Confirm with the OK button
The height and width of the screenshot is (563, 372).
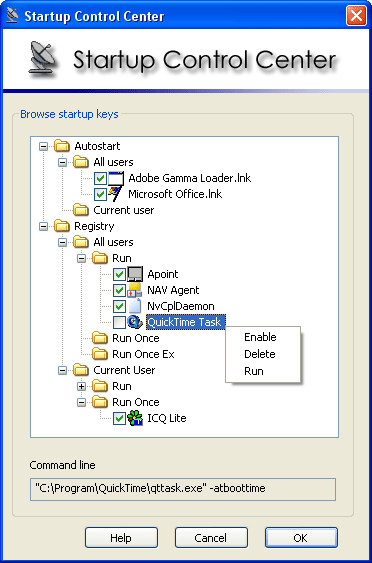(x=301, y=538)
